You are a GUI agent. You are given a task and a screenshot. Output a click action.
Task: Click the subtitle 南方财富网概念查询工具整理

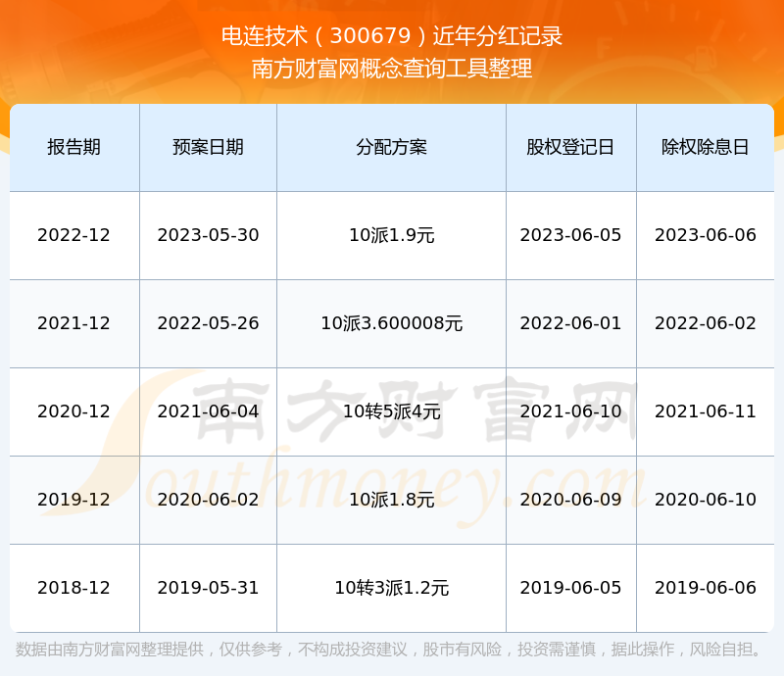[x=391, y=69]
